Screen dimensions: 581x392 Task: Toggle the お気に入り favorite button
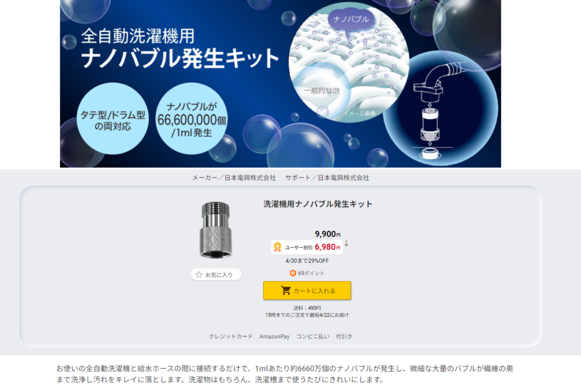point(216,275)
